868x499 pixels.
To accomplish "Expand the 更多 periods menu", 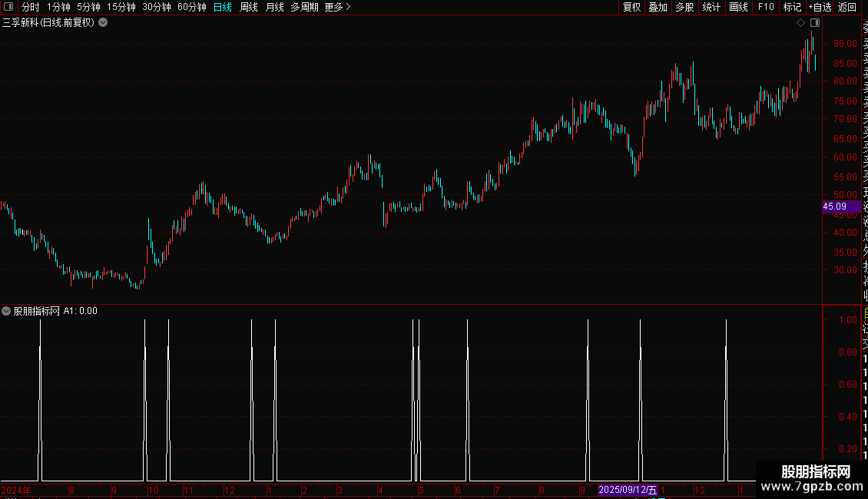I will tap(338, 7).
